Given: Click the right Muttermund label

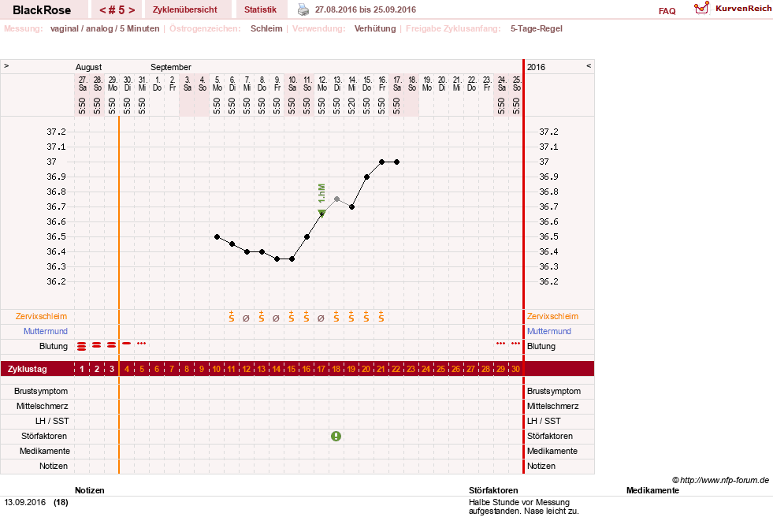Looking at the screenshot, I should click(548, 331).
